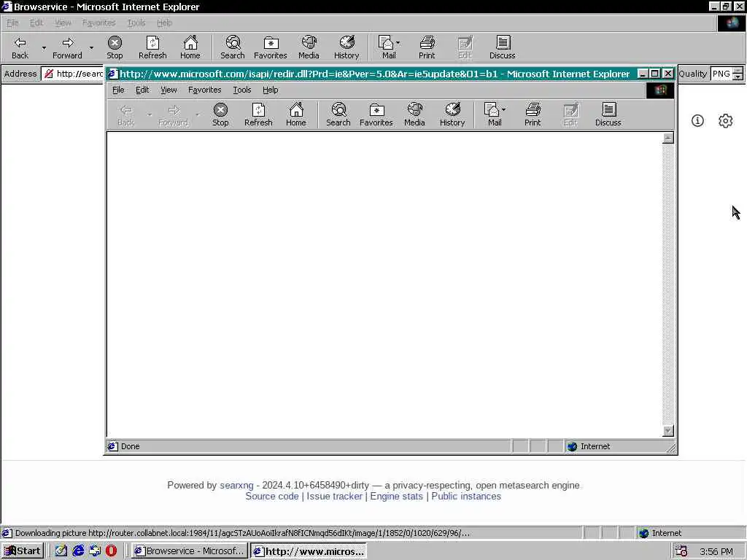Screen dimensions: 747x560
Task: Go Home in the front Internet Explorer window
Action: (x=296, y=114)
